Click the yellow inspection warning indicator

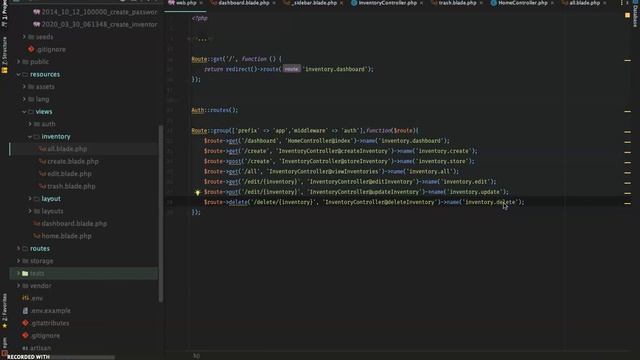point(627,16)
